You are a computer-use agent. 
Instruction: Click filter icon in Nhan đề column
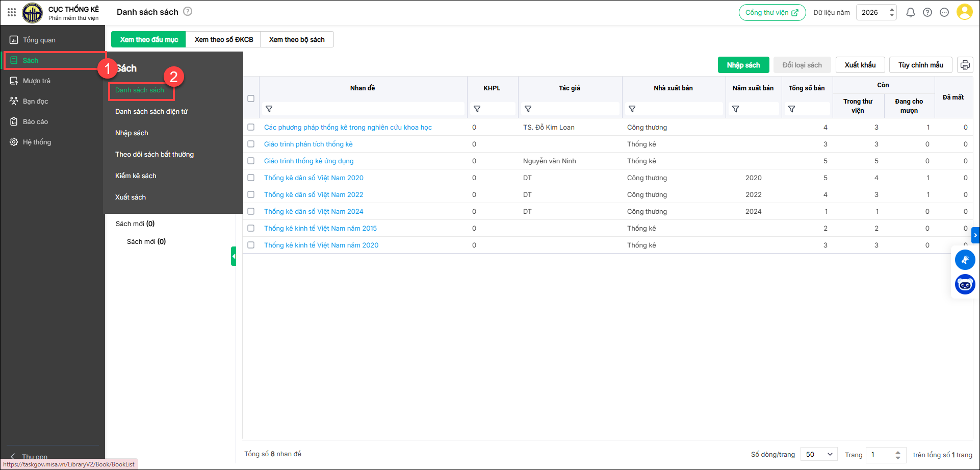(269, 109)
